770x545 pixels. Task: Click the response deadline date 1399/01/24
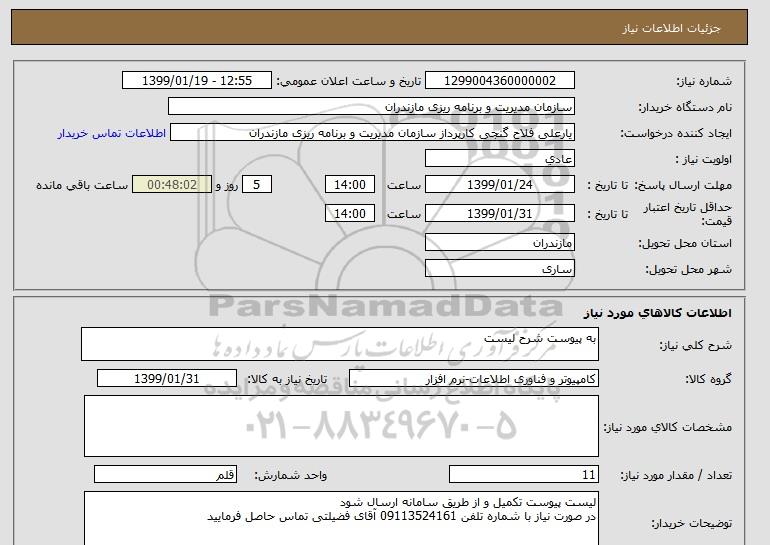tap(499, 185)
